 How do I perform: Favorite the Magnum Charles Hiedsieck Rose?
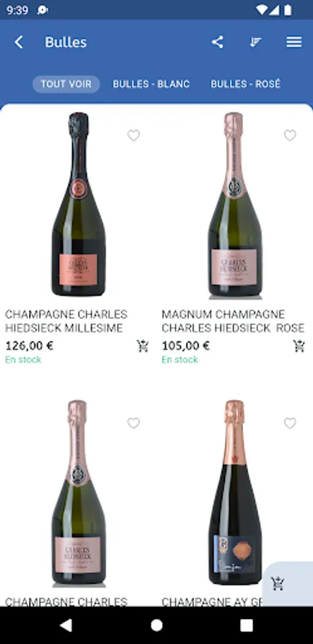[290, 135]
